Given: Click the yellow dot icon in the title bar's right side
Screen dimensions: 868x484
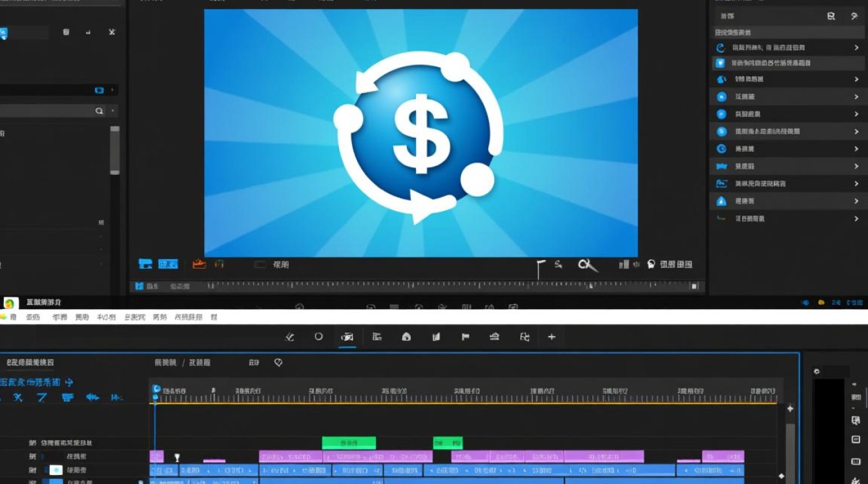Looking at the screenshot, I should (x=821, y=302).
